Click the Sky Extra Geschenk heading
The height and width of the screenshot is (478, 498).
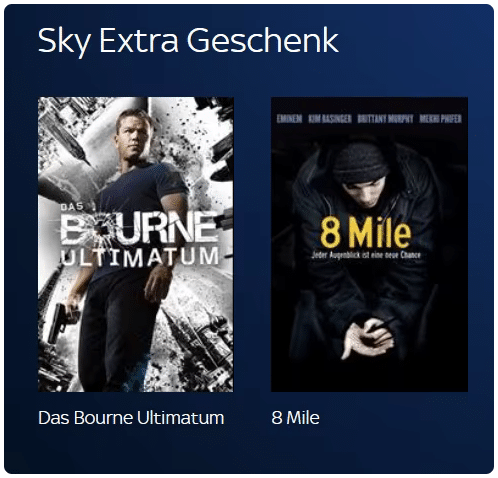[x=188, y=41]
